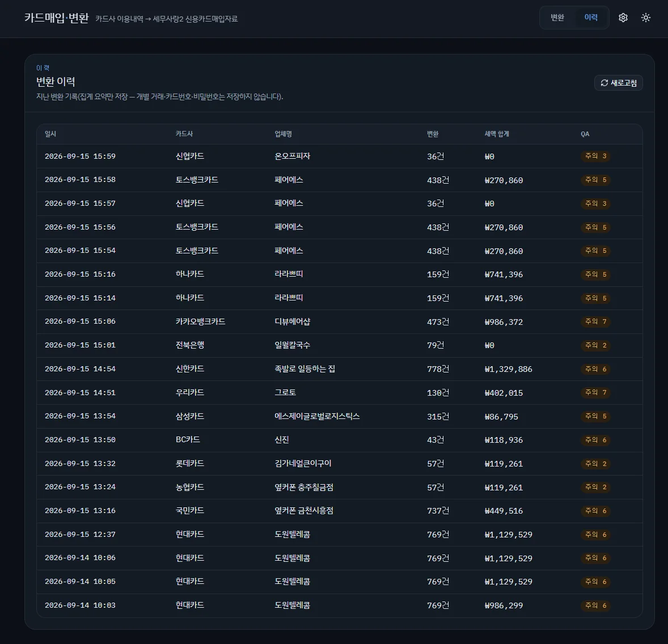The height and width of the screenshot is (644, 668).
Task: Select the timestamp 2026-09-15 15:59
Action: click(x=80, y=156)
